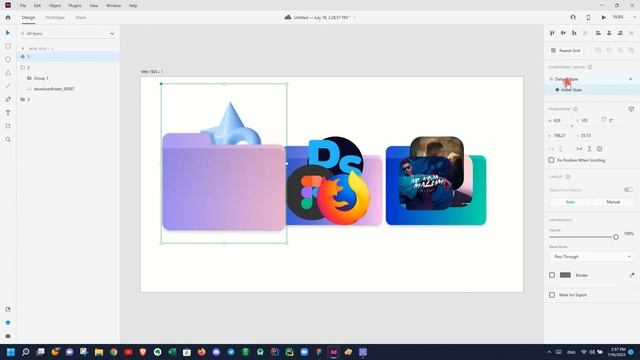640x360 pixels.
Task: Align selection to vertical middle
Action: click(x=563, y=33)
